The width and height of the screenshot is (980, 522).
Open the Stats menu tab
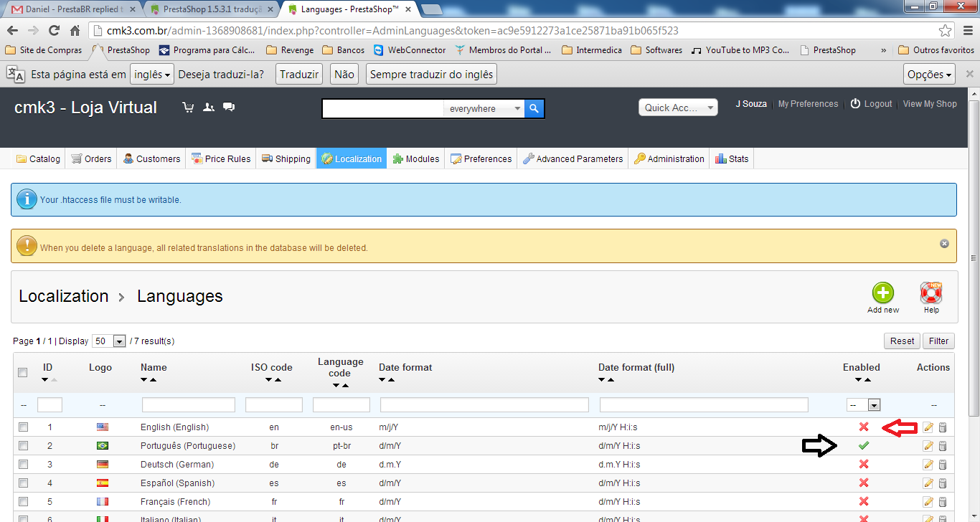click(x=732, y=158)
